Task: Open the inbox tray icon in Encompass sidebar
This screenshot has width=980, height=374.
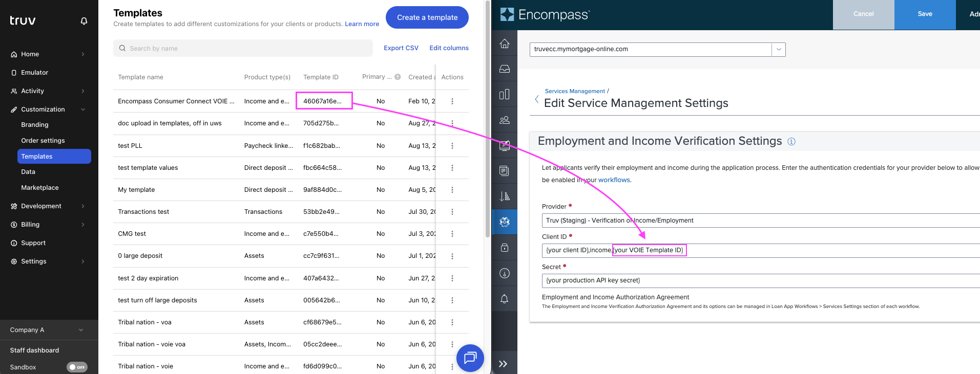Action: 505,69
